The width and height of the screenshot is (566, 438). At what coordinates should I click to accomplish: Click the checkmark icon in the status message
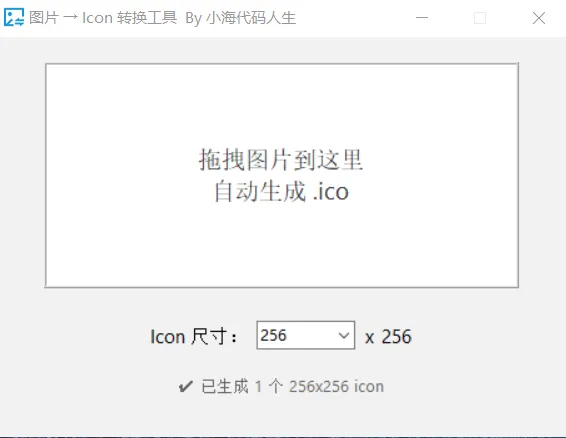tap(186, 387)
